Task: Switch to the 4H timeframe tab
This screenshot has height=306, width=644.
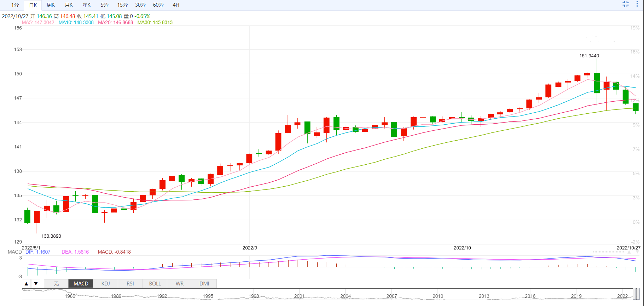Action: pyautogui.click(x=176, y=5)
